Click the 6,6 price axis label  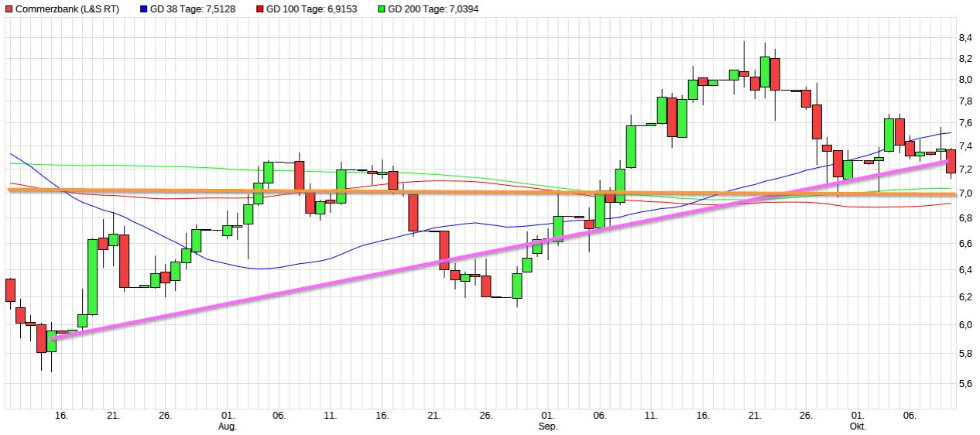click(966, 244)
